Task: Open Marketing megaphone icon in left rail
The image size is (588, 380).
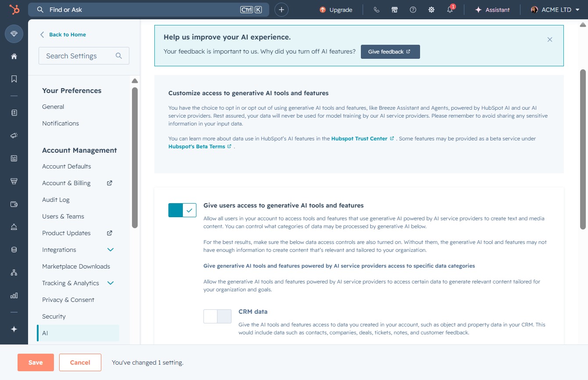Action: tap(14, 136)
